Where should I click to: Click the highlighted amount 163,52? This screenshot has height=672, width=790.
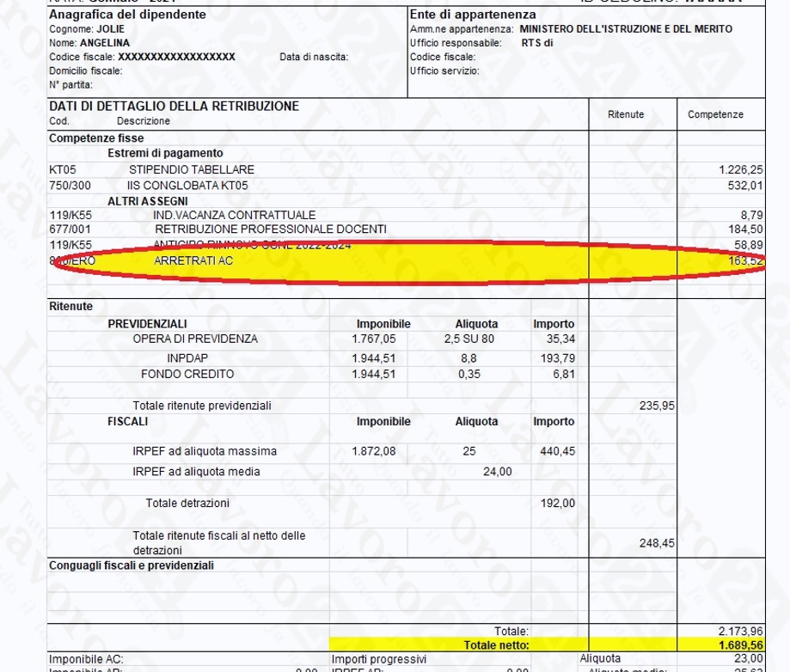(745, 261)
